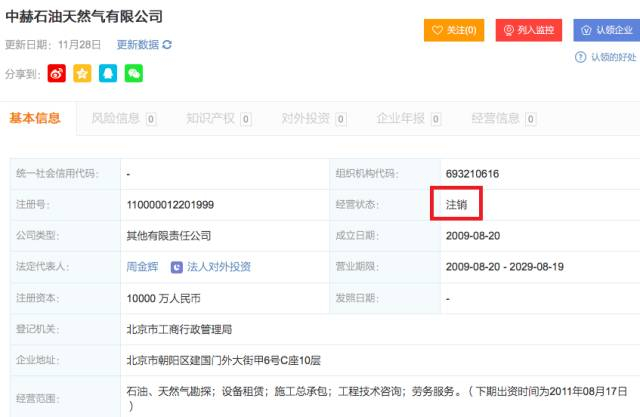Switch to the 经营信息 tab
640x417 pixels.
pos(504,119)
